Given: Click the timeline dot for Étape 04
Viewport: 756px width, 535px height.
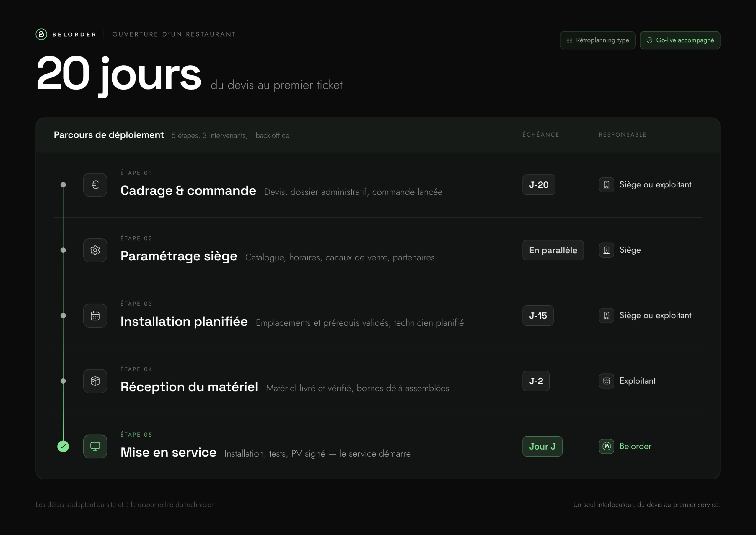Looking at the screenshot, I should point(63,381).
